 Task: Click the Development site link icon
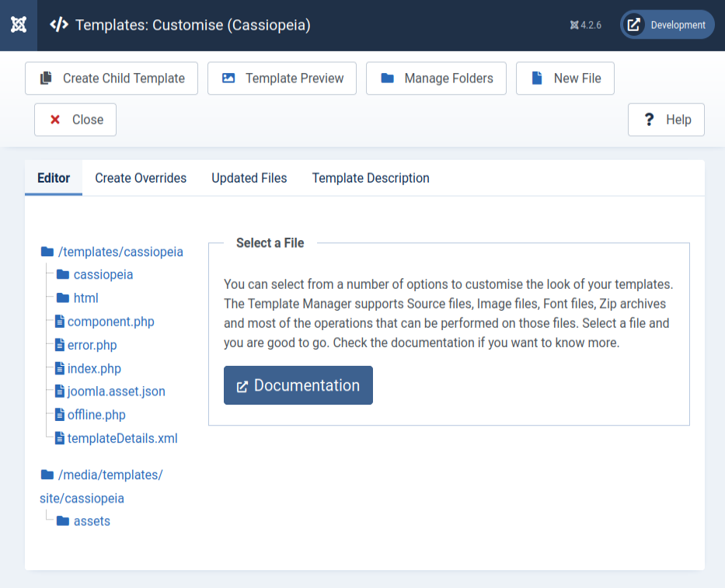pyautogui.click(x=634, y=25)
